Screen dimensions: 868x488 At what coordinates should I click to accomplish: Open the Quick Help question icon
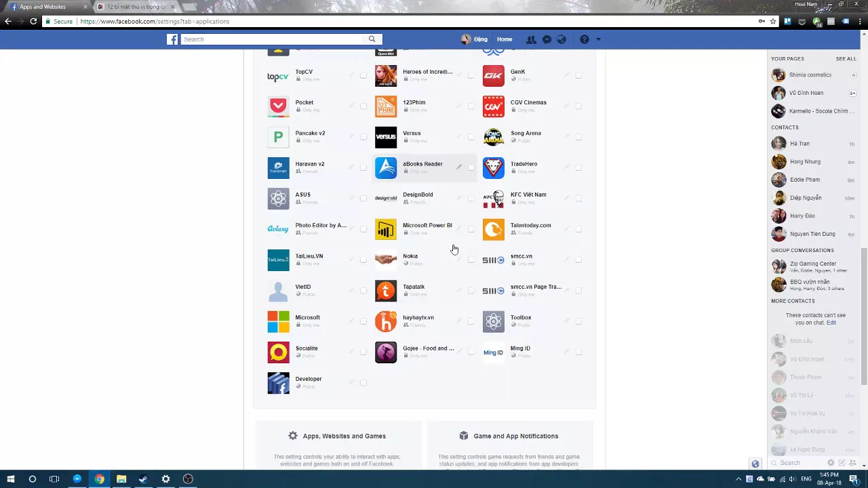(x=584, y=39)
